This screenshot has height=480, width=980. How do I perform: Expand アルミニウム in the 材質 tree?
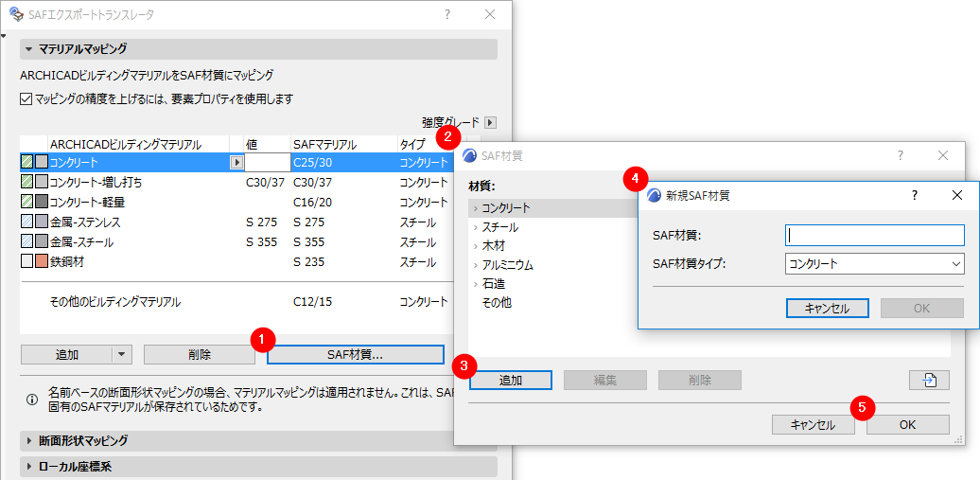coord(476,265)
